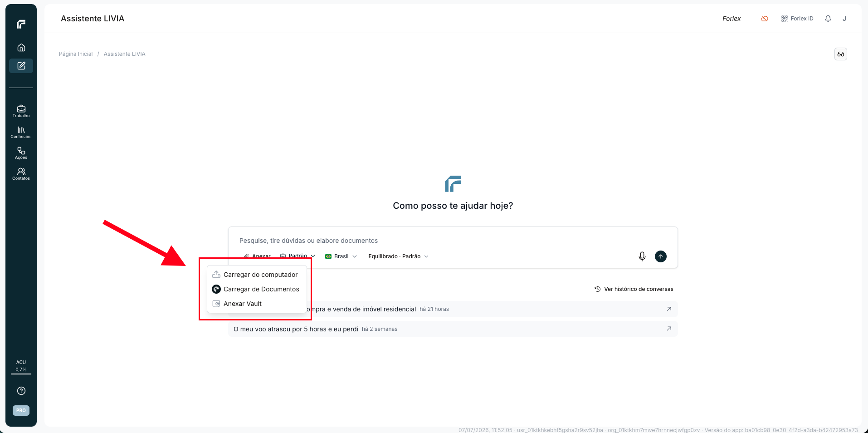Open the home icon in the sidebar
This screenshot has width=868, height=433.
click(21, 48)
